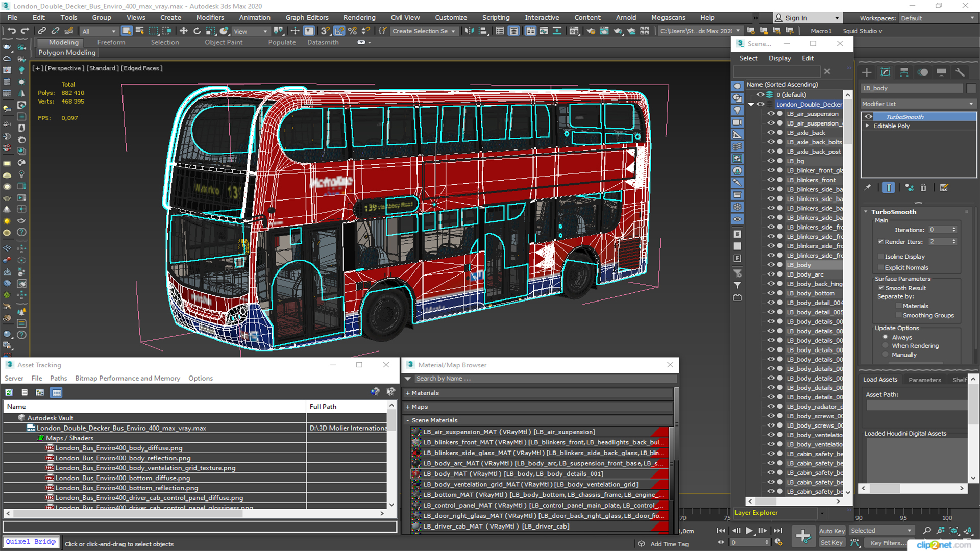Viewport: 980px width, 551px height.
Task: Toggle visibility of 0 (default) layer
Action: pos(761,95)
